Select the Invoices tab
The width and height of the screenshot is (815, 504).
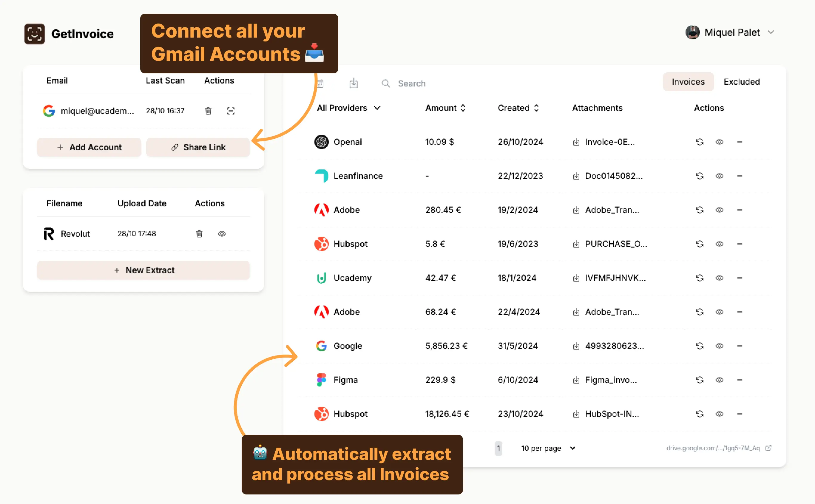coord(688,82)
